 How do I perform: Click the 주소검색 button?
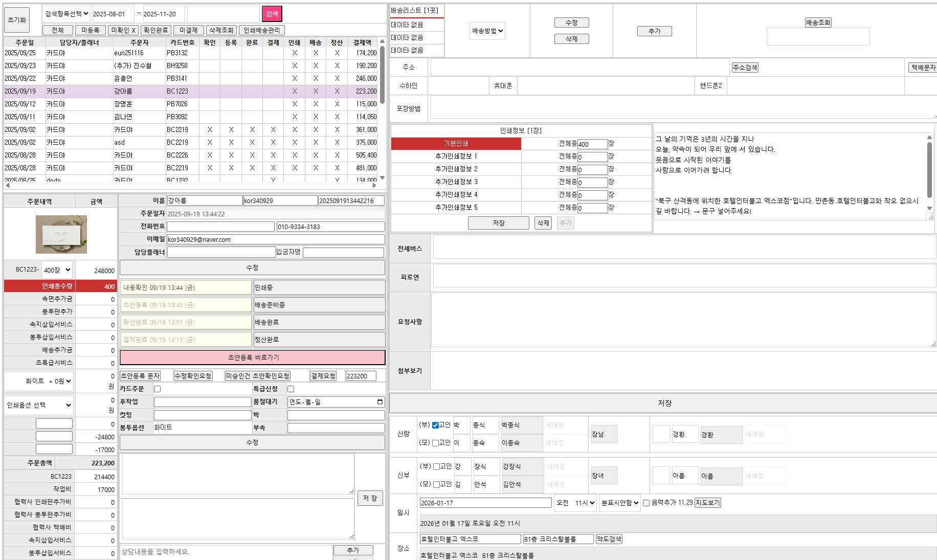745,68
